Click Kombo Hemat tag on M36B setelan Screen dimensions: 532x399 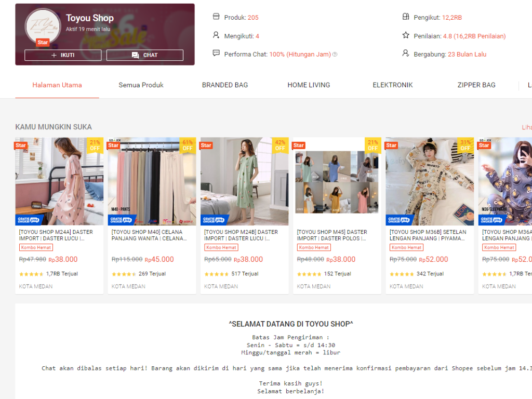[406, 248]
